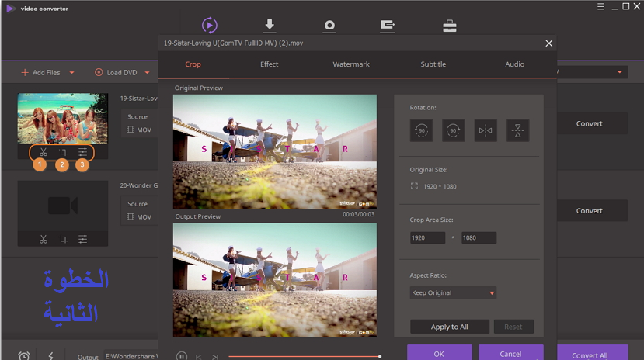Expand the Add Files dropdown arrow
Screen dimensions: 644x360
(x=72, y=73)
